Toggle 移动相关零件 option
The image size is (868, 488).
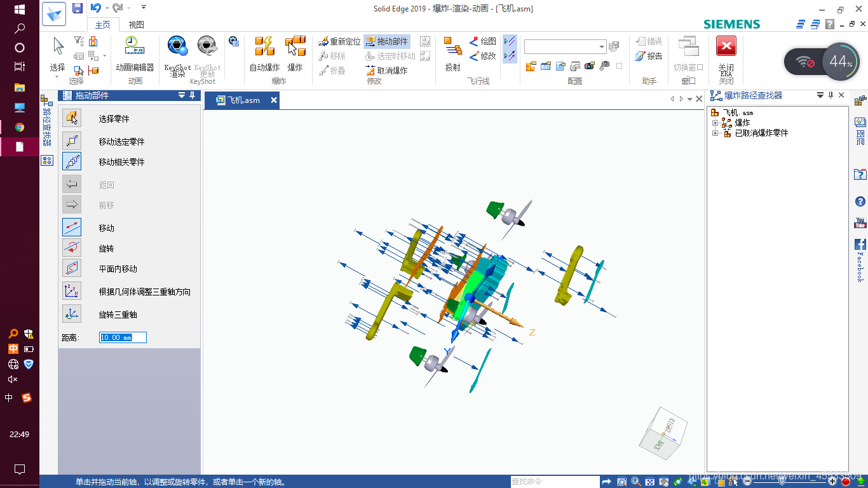(72, 161)
